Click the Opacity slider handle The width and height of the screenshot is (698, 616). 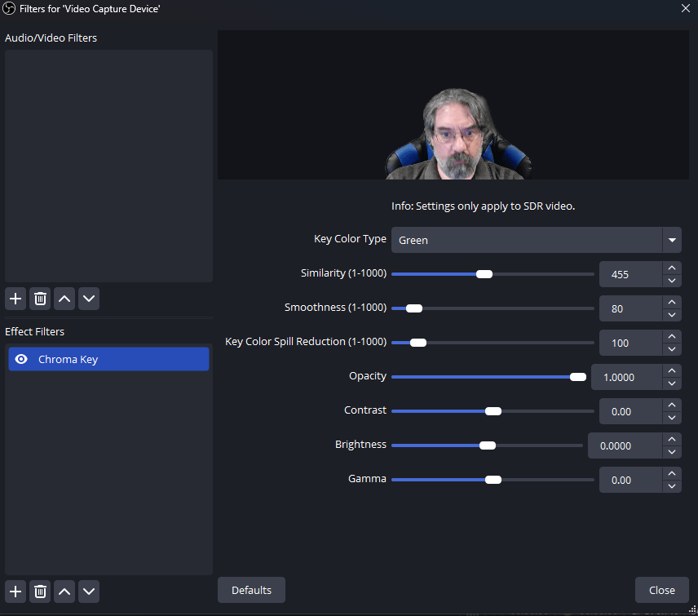578,377
